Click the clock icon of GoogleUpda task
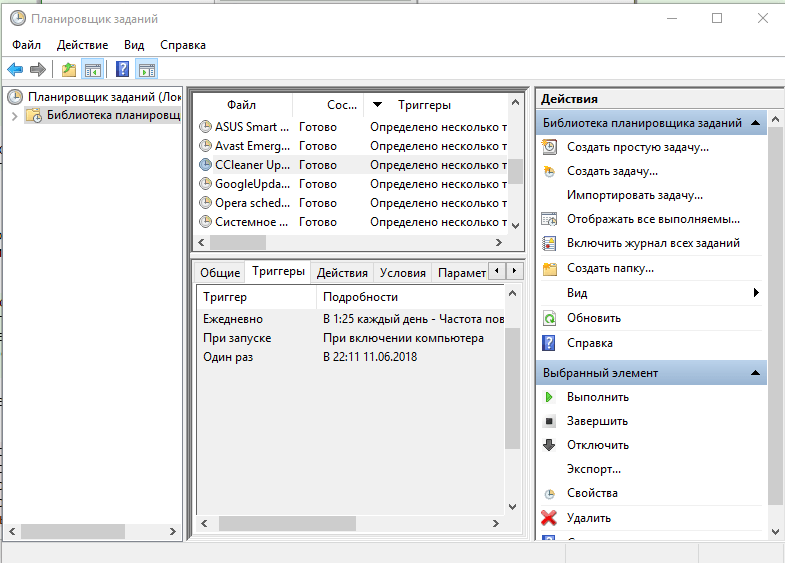The width and height of the screenshot is (785, 563). [205, 184]
